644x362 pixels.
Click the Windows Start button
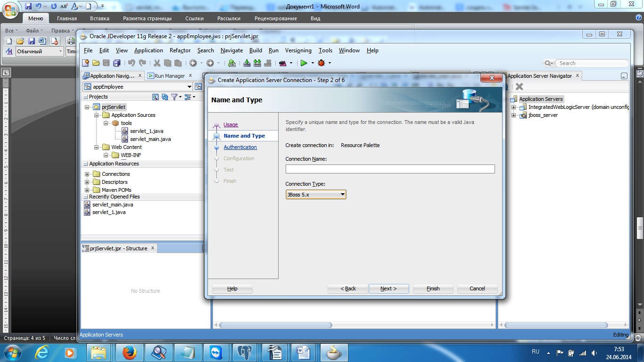13,352
